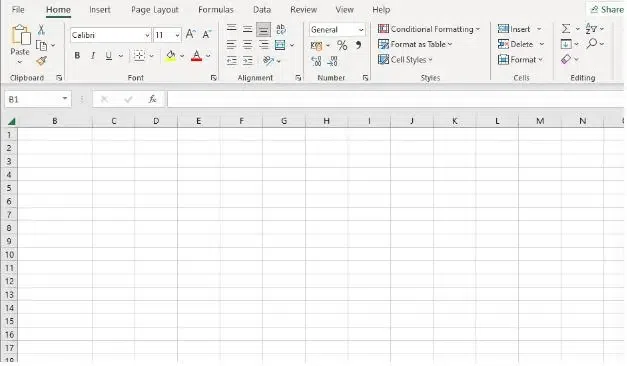Open Alignment settings dialog launcher
The width and height of the screenshot is (627, 366).
click(298, 78)
